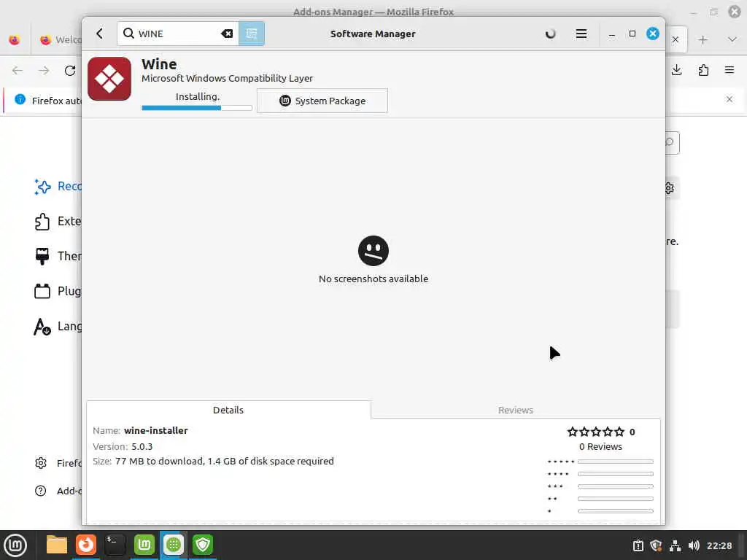Open Firefox Languages sidebar item

(58, 326)
